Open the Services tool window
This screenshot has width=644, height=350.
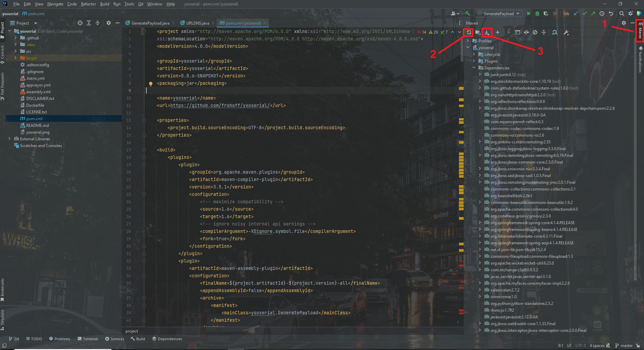(114, 339)
